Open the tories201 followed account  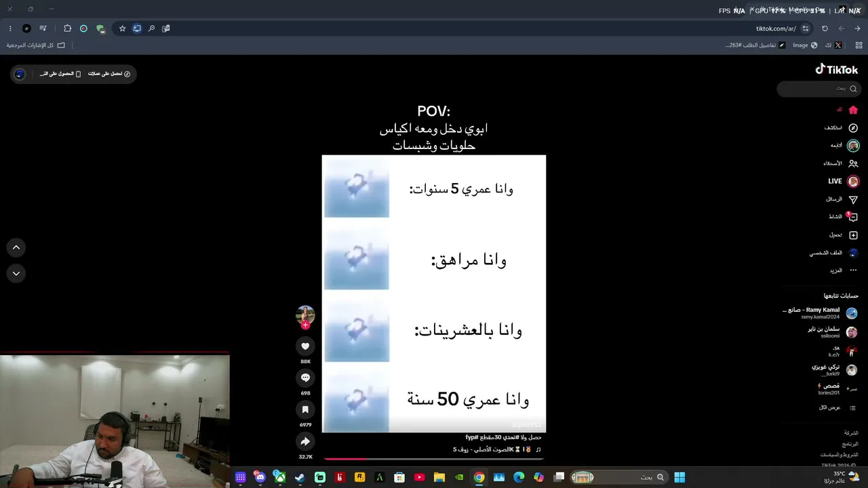(x=837, y=389)
